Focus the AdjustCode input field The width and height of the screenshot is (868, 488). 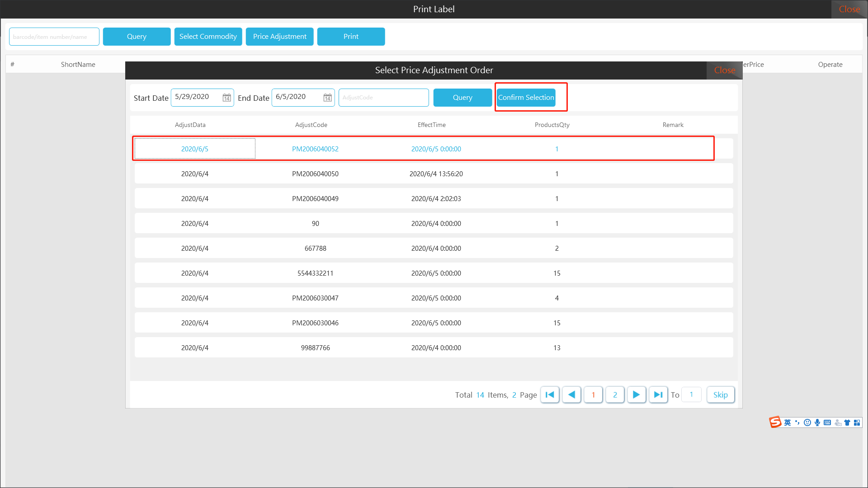coord(383,98)
